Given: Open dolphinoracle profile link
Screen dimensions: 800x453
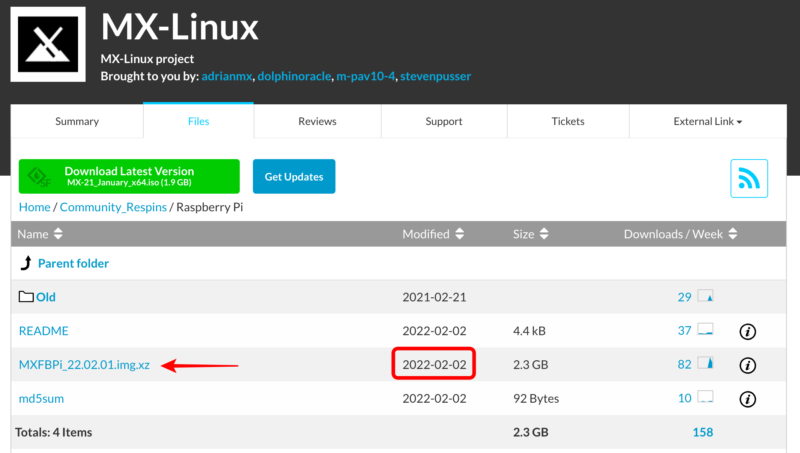Looking at the screenshot, I should click(294, 76).
